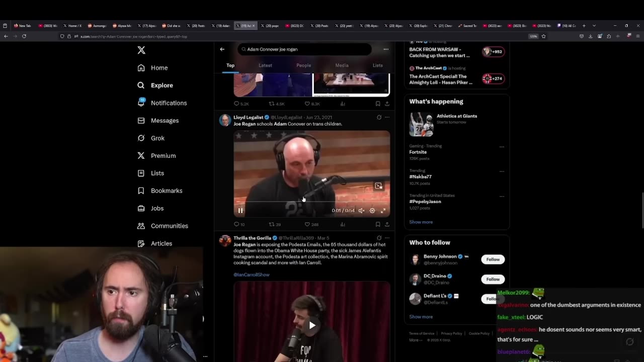644x362 pixels.
Task: Open the browser list-all-tabs dropdown
Action: pyautogui.click(x=594, y=26)
